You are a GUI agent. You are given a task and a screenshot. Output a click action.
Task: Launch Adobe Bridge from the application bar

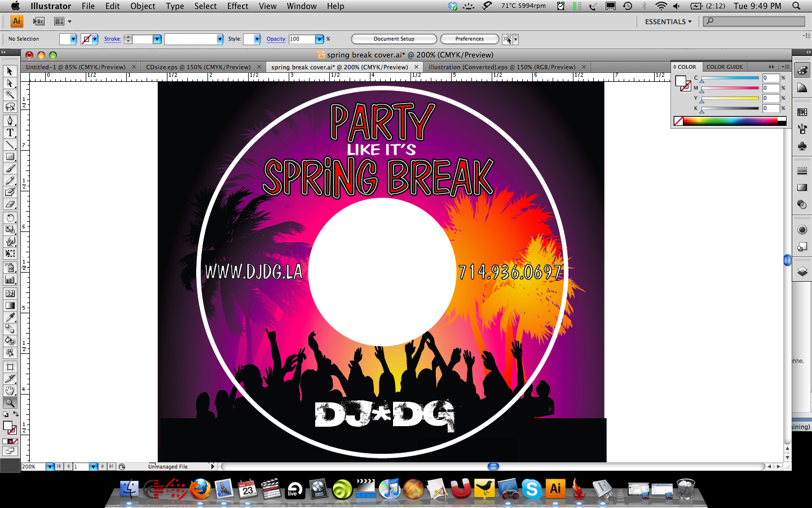pyautogui.click(x=38, y=21)
